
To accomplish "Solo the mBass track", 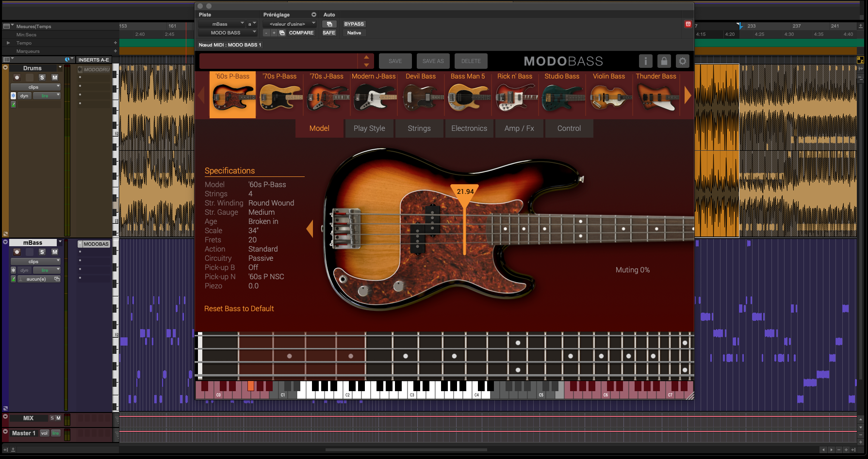I will click(x=42, y=252).
